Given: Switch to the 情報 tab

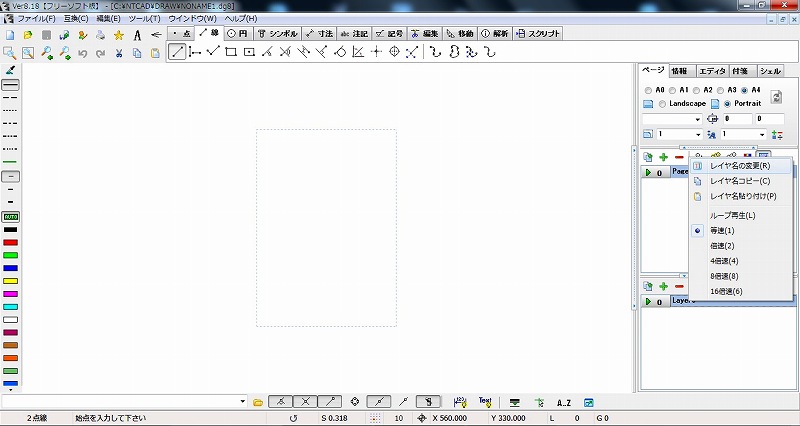Looking at the screenshot, I should click(680, 71).
